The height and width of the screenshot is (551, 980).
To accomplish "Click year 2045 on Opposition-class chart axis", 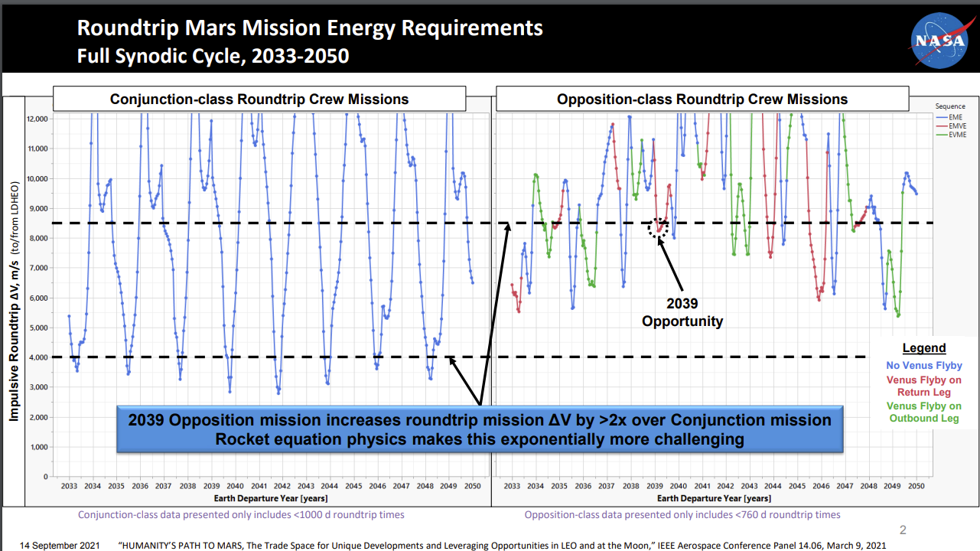I will (797, 486).
